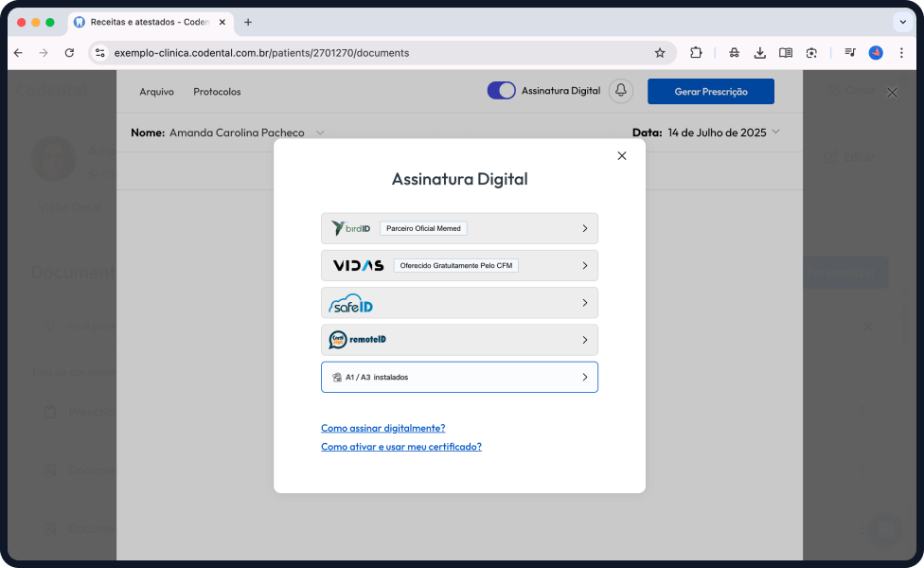Viewport: 924px width, 568px height.
Task: Close the Assinatura Digital dialog
Action: click(x=622, y=155)
